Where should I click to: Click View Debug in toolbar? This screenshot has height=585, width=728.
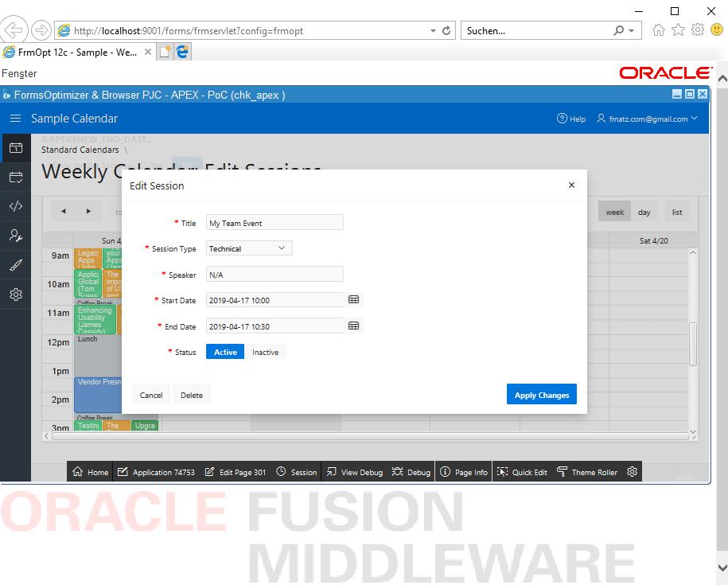click(355, 472)
